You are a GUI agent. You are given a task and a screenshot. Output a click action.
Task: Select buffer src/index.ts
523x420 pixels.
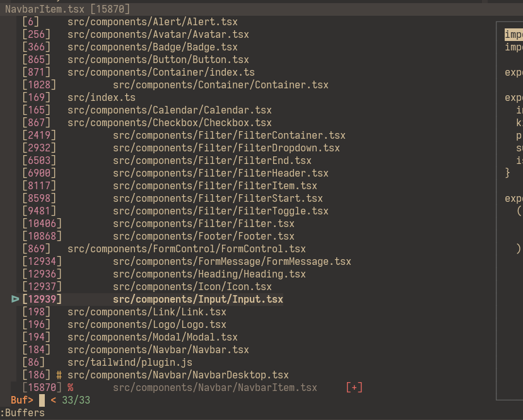click(102, 98)
